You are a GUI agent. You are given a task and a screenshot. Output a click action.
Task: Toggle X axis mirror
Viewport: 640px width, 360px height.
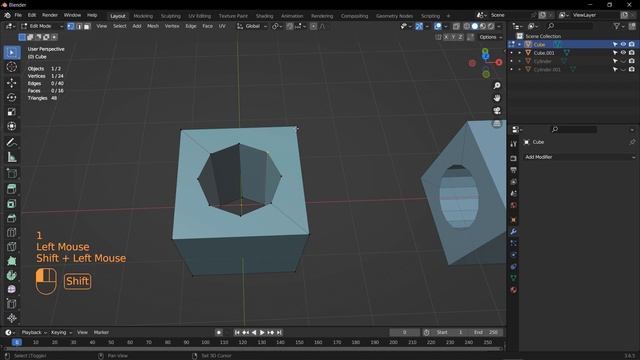tap(446, 37)
